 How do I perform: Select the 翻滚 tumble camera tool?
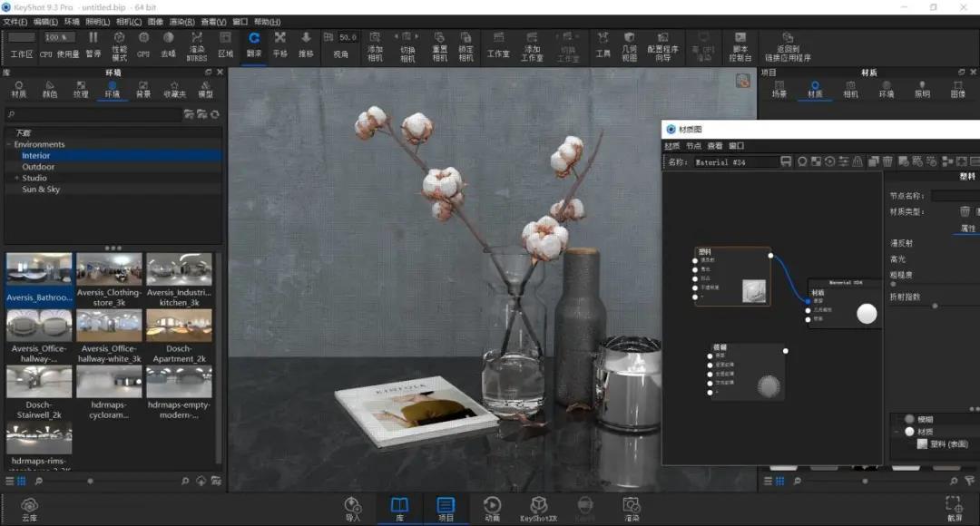(254, 45)
